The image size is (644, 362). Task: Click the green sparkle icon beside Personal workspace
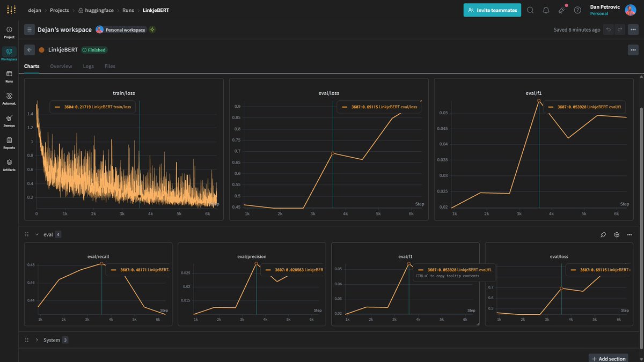click(152, 29)
